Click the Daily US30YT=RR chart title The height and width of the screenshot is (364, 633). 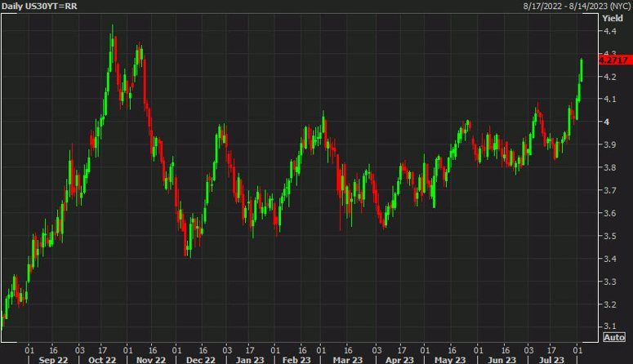tap(37, 6)
